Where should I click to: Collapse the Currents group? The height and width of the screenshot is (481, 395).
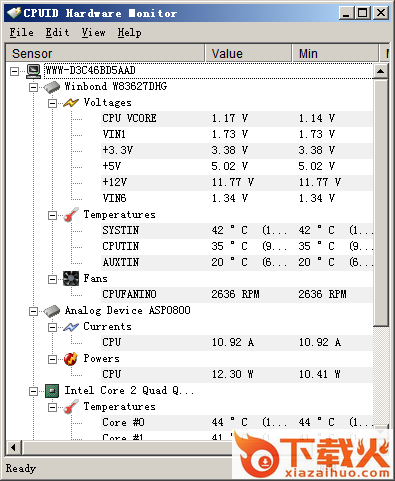pos(52,327)
